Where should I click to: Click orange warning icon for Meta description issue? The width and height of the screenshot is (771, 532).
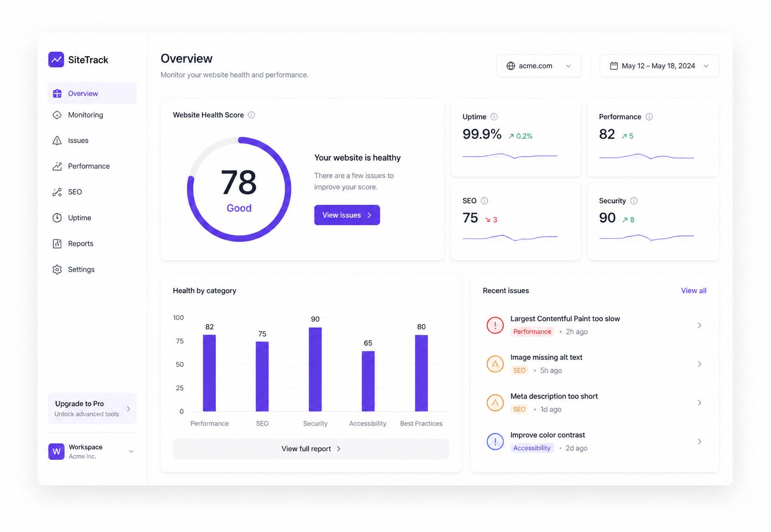click(495, 402)
